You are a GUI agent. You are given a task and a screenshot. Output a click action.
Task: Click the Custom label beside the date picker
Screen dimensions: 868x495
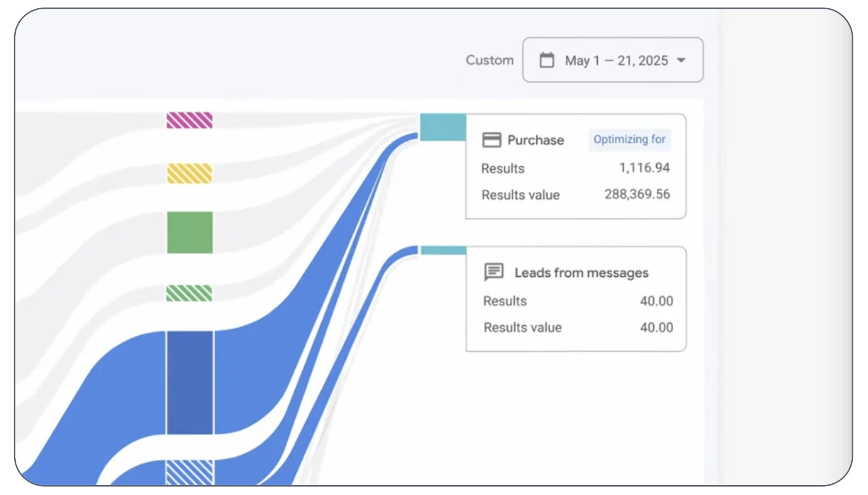490,60
